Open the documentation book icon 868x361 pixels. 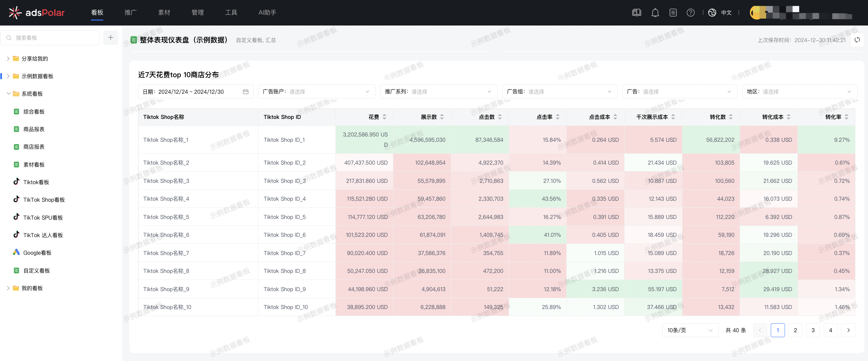(x=636, y=13)
